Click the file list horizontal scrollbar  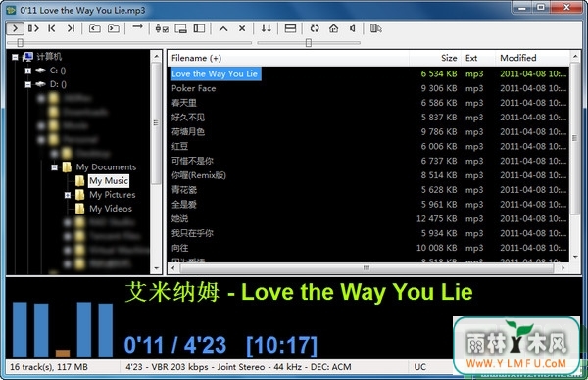pyautogui.click(x=367, y=268)
